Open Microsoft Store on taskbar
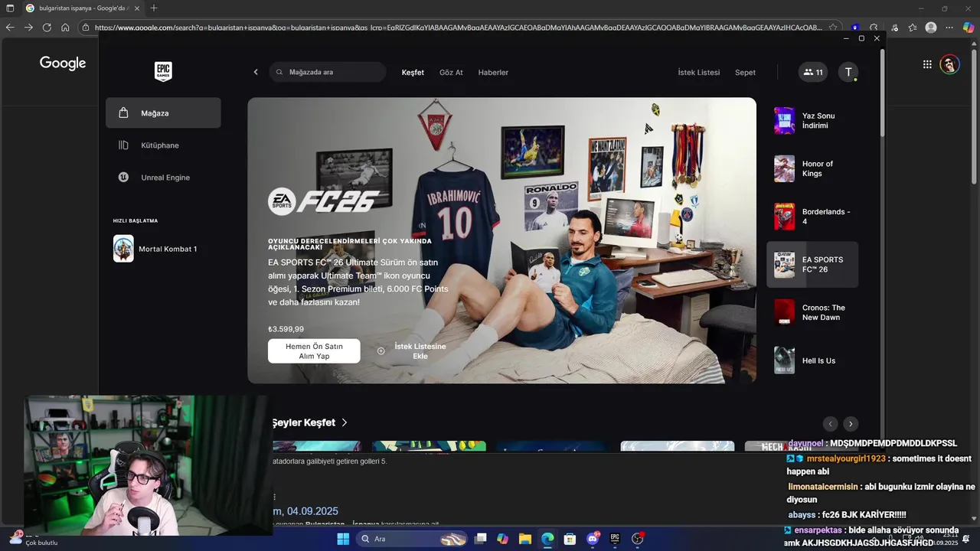The width and height of the screenshot is (980, 551). (x=570, y=540)
